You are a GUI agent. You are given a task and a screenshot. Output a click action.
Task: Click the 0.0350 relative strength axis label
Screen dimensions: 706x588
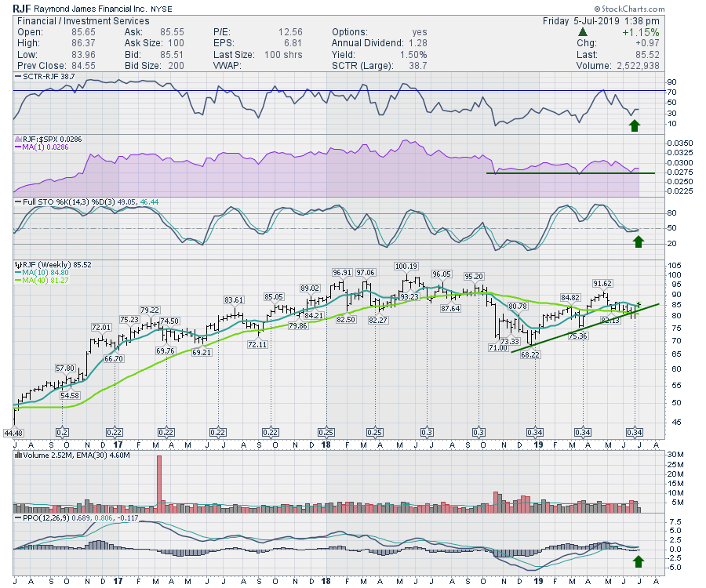point(680,143)
